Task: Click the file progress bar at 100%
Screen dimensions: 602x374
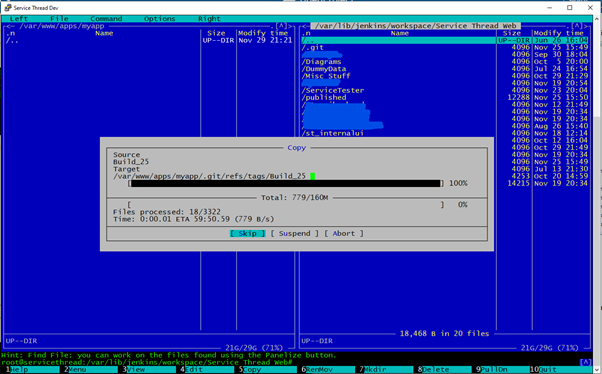Action: pos(286,184)
